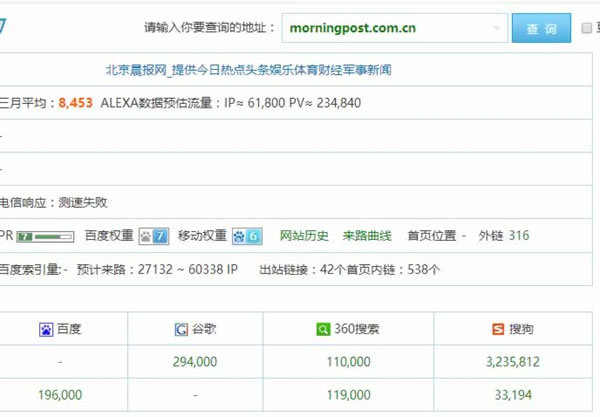Viewport: 600px width, 417px height.
Task: Click the three-month average rank 8,453
Action: 75,103
